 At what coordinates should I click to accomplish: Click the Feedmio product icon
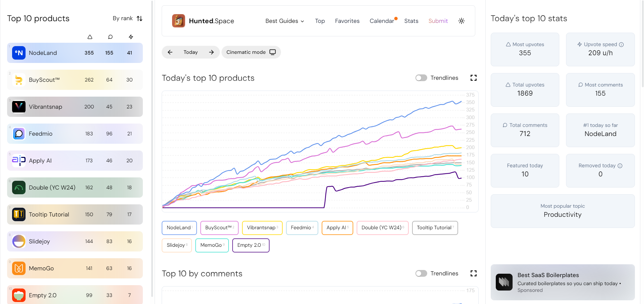19,134
